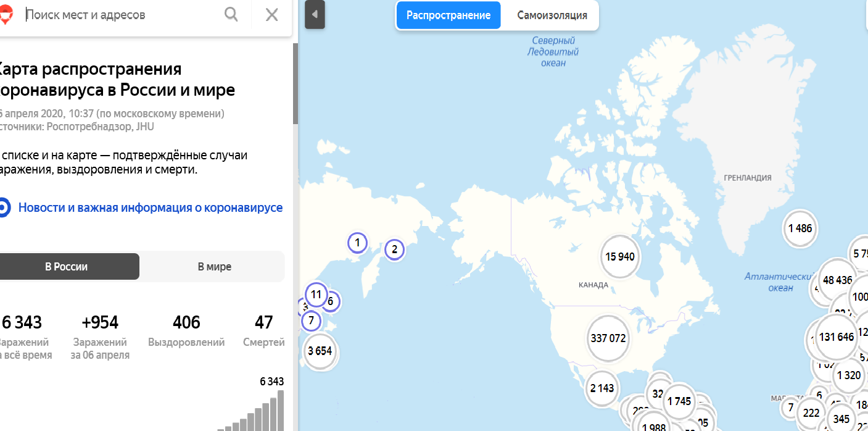Click the Yandex mask logo icon
The width and height of the screenshot is (868, 431).
[6, 15]
